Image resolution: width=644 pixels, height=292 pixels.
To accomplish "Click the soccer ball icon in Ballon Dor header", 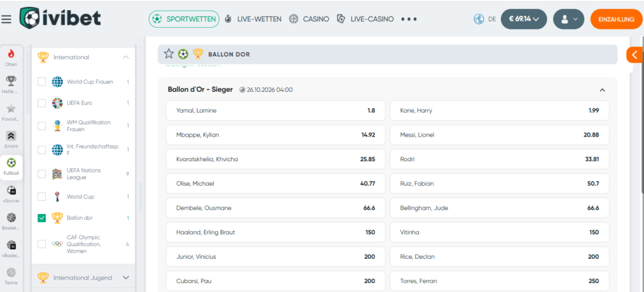I will [x=183, y=54].
